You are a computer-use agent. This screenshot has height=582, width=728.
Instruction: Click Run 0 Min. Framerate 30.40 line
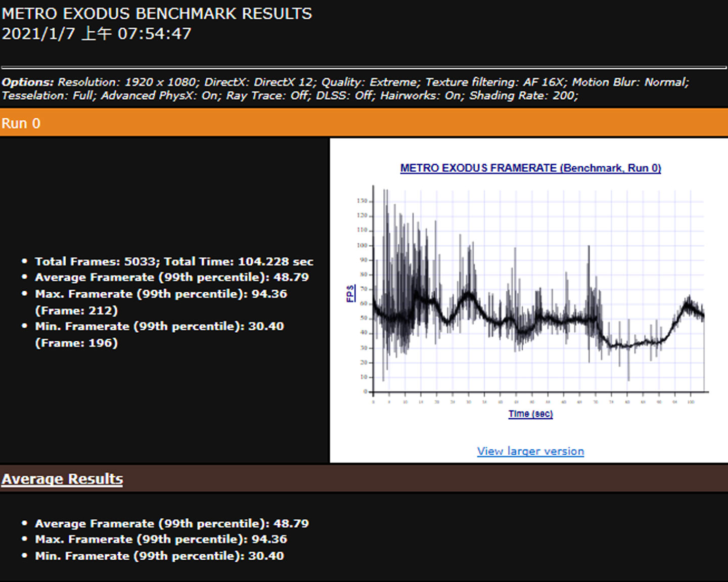(159, 326)
